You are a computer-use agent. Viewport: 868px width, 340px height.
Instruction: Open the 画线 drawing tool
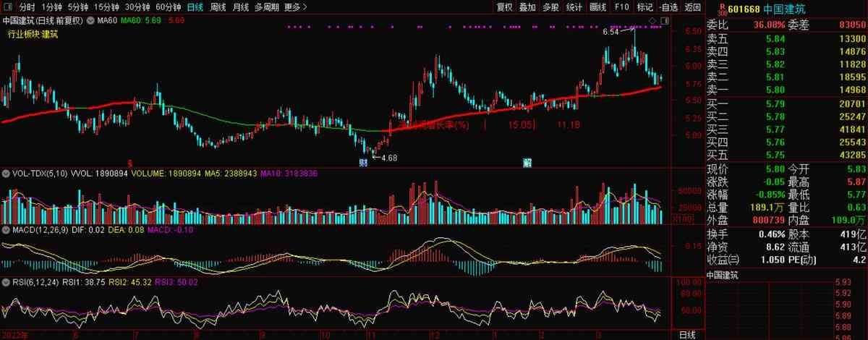(597, 7)
